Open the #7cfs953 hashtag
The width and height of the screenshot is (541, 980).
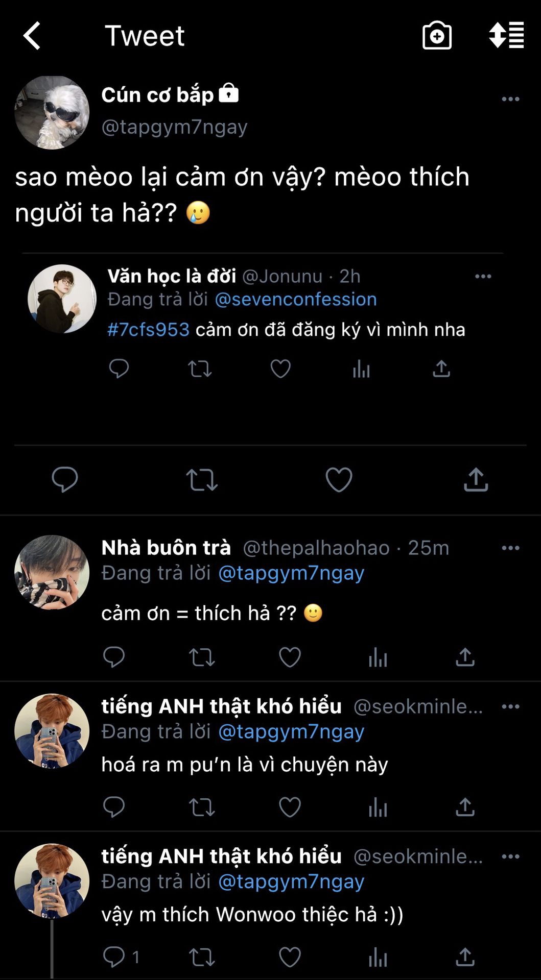point(148,330)
